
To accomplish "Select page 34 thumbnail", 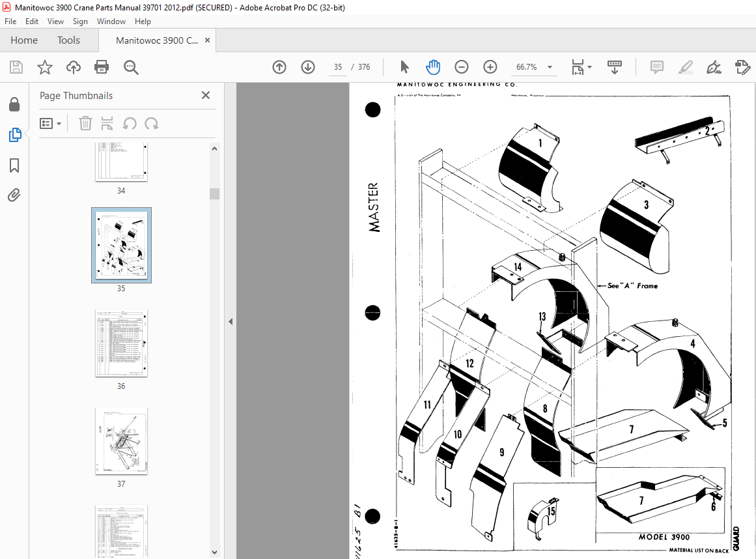I will [x=122, y=162].
